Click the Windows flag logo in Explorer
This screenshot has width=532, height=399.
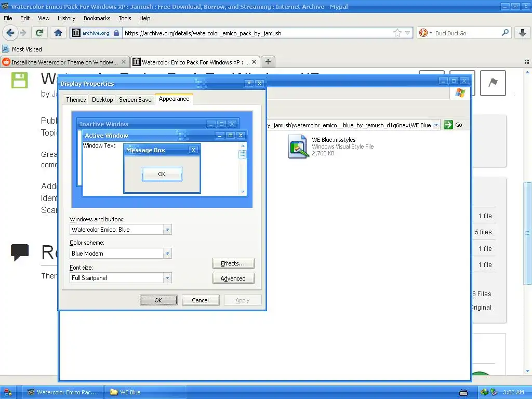(460, 93)
